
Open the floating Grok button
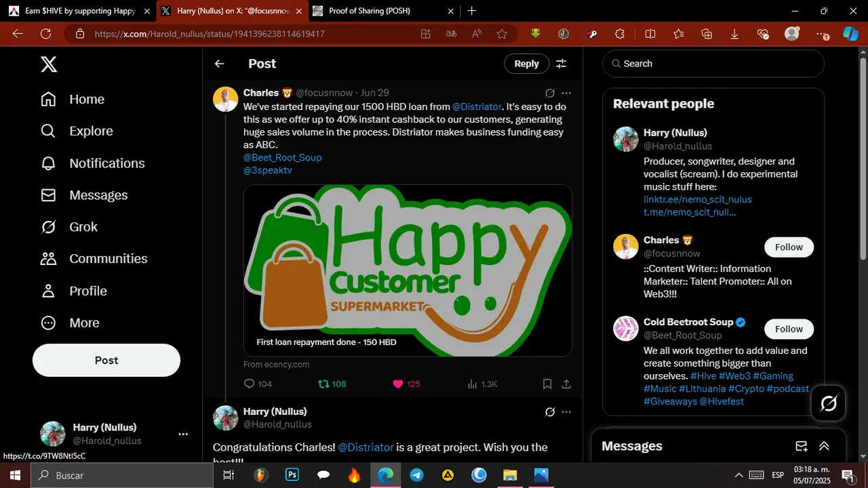pyautogui.click(x=829, y=405)
